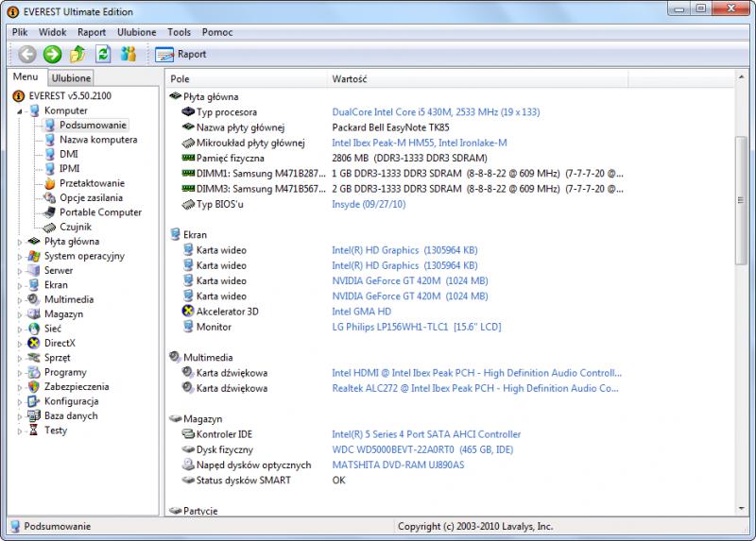The height and width of the screenshot is (541, 756).
Task: Click the vertical scrollbar thumb
Action: point(741,200)
